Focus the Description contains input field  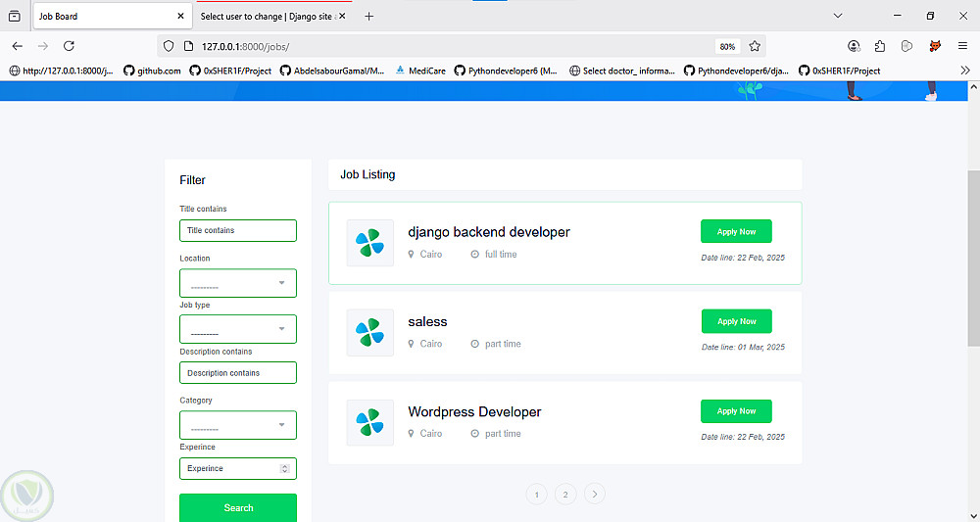[x=238, y=373]
